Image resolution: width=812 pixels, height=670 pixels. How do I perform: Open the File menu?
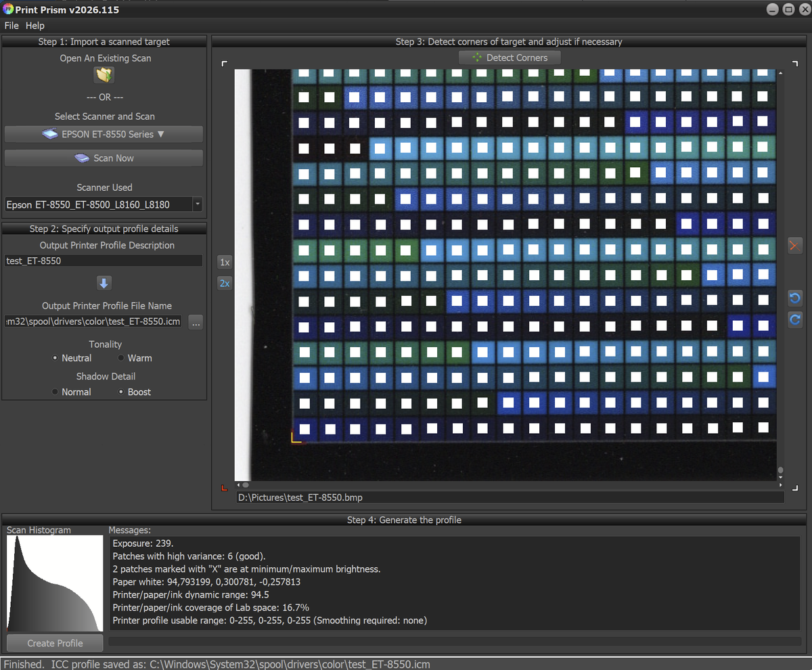(x=12, y=26)
